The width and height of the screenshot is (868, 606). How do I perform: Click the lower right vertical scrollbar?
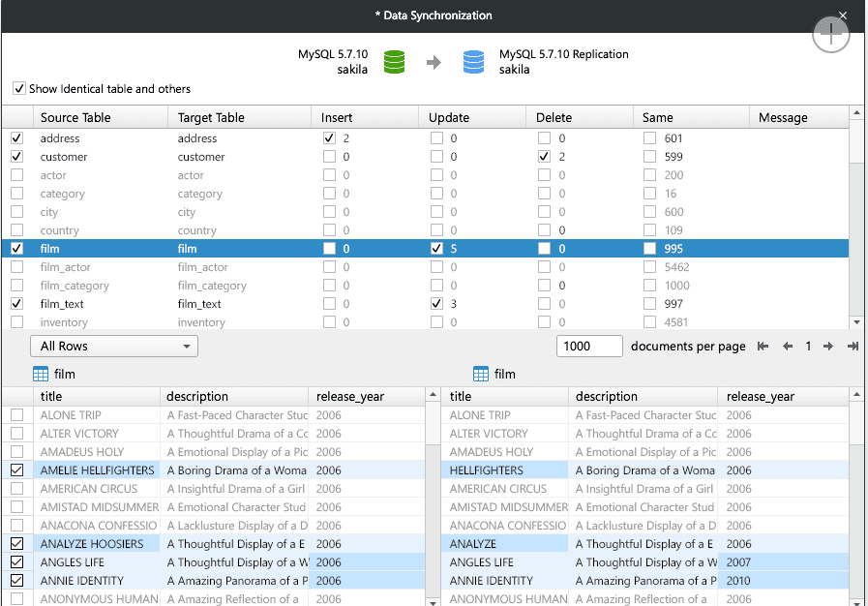855,494
